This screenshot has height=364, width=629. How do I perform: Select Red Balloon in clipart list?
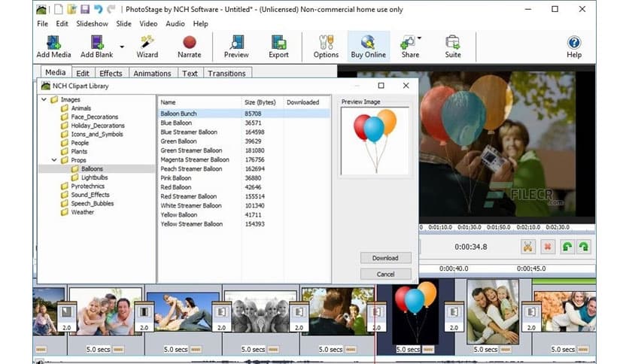pyautogui.click(x=245, y=187)
